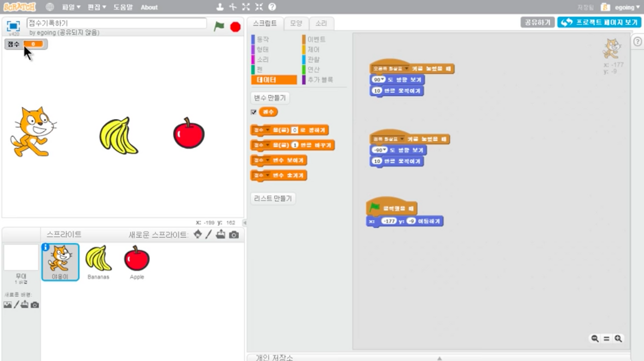Viewport: 644px width, 361px height.
Task: Click the user profile icon beside egoing
Action: [606, 7]
